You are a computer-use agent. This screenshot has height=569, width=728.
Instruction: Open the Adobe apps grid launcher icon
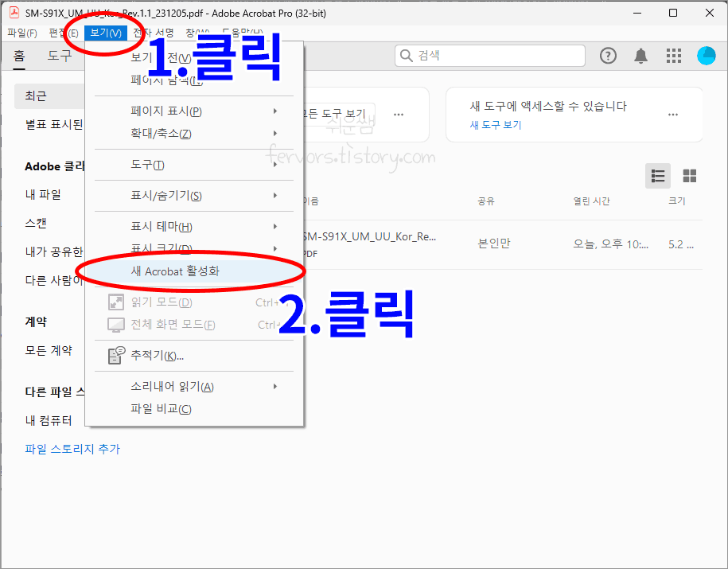point(673,56)
